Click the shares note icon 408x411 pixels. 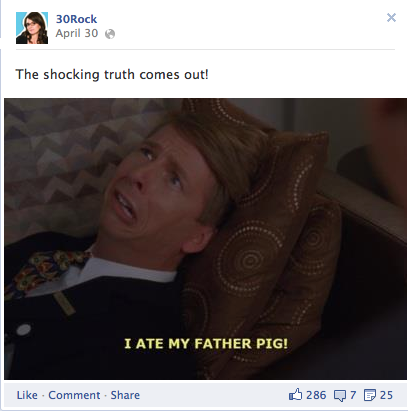pyautogui.click(x=370, y=395)
